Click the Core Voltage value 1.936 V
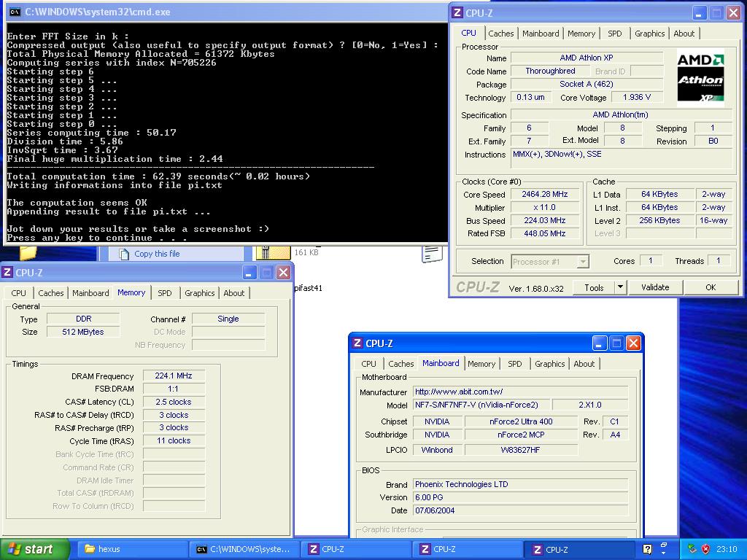 pyautogui.click(x=636, y=97)
